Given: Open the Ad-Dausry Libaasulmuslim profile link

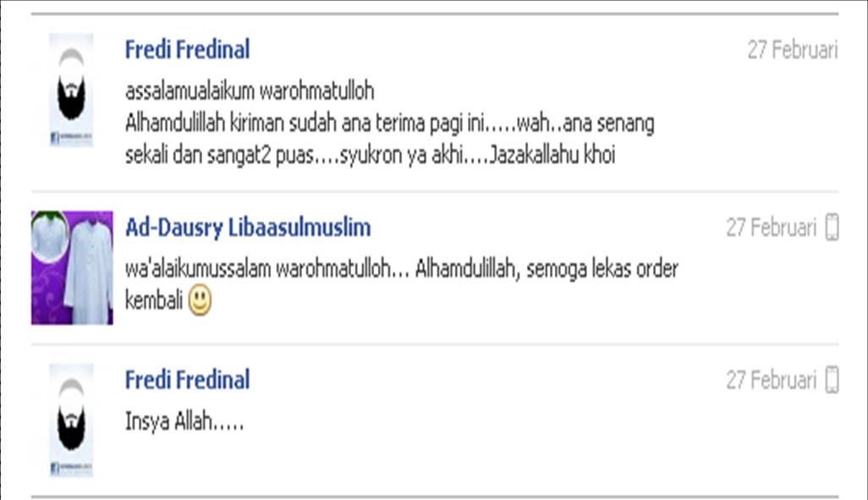Looking at the screenshot, I should 248,228.
